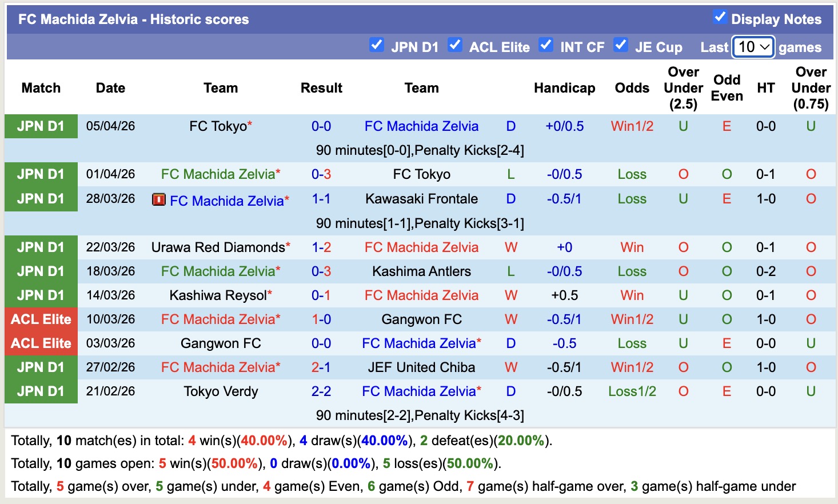Disable the JPN D1 filter checkbox
This screenshot has height=504, width=838.
click(377, 45)
